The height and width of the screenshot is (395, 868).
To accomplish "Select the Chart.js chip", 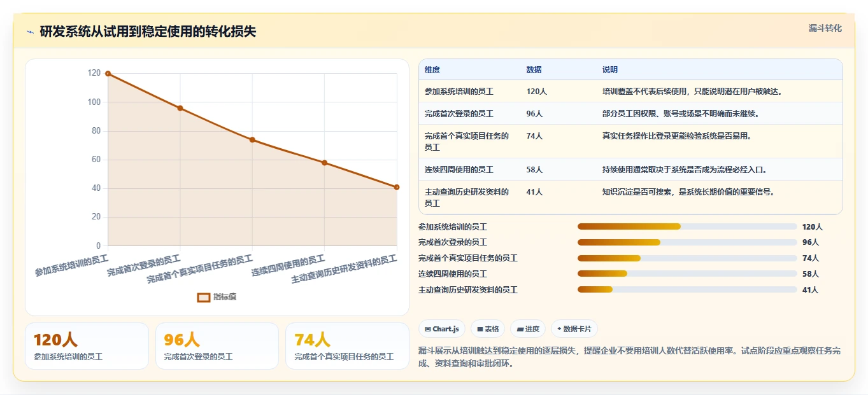I will [x=441, y=329].
